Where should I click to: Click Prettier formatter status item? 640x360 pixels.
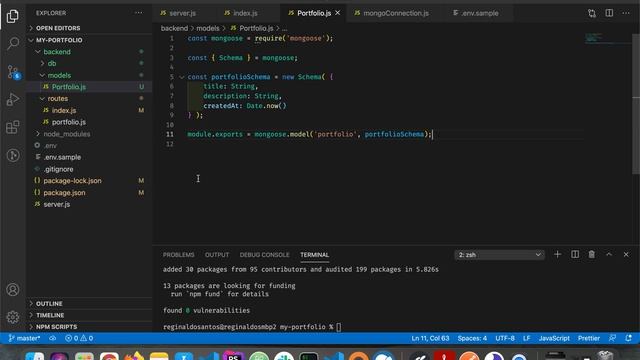pos(589,338)
